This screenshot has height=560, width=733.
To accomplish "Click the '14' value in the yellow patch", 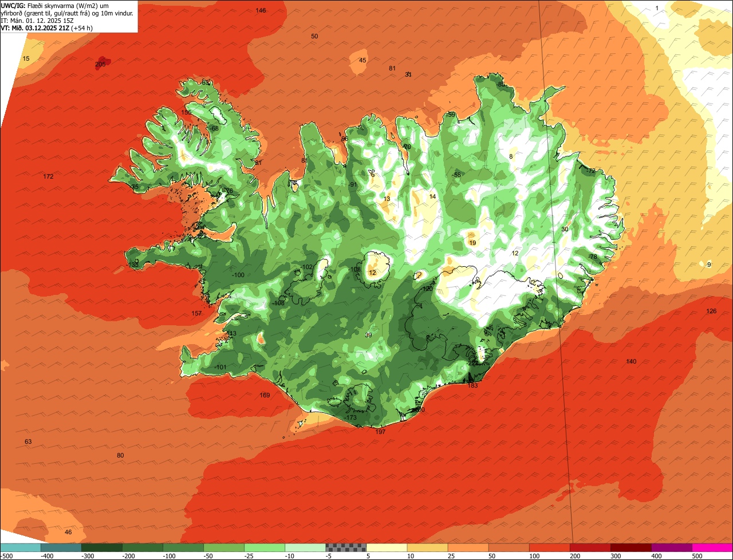I will 432,196.
